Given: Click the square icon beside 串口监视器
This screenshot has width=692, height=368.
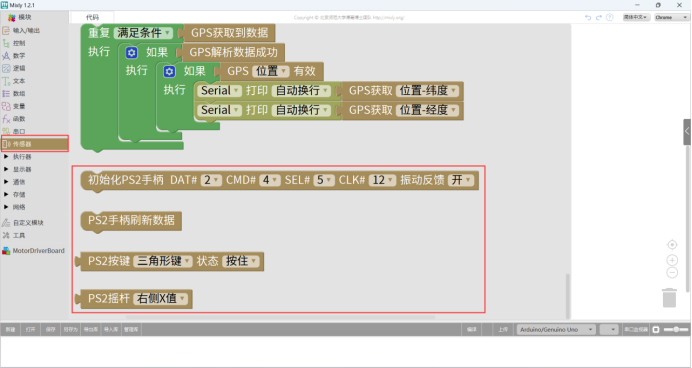Looking at the screenshot, I should (x=656, y=330).
